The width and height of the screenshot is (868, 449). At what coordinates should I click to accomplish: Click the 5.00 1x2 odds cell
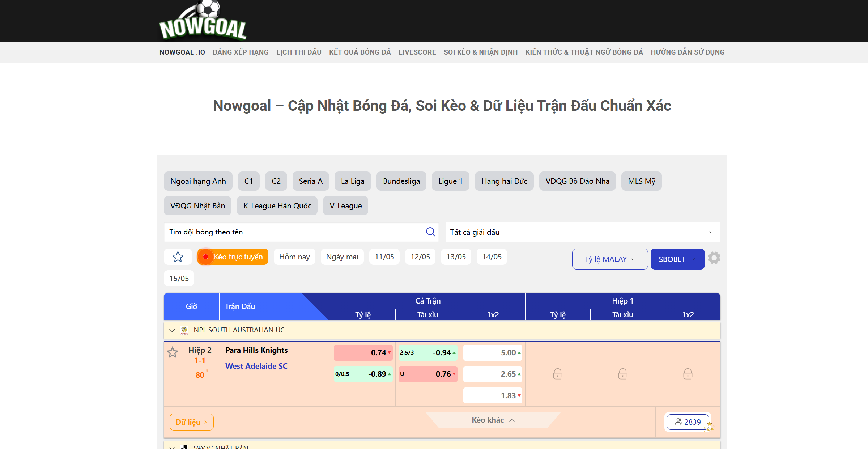pos(493,353)
